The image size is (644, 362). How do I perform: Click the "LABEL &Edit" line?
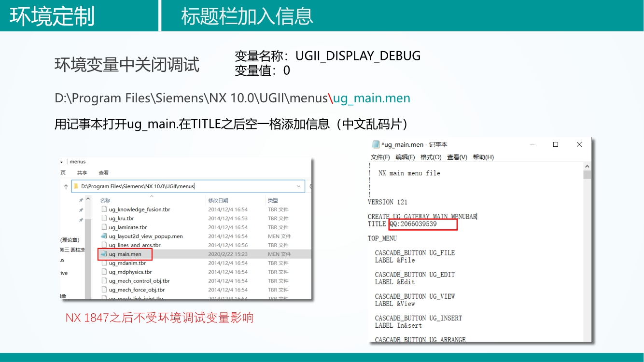coord(395,282)
